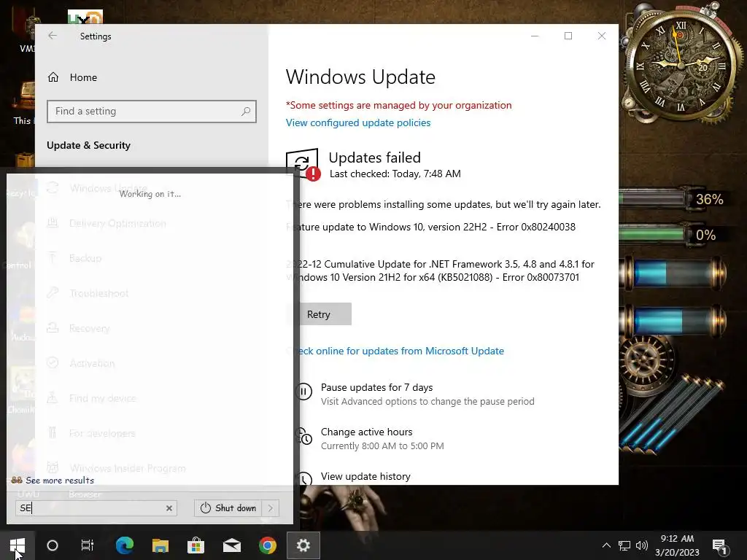
Task: Click the upper blue cylinder gauge gadget
Action: coord(673,274)
